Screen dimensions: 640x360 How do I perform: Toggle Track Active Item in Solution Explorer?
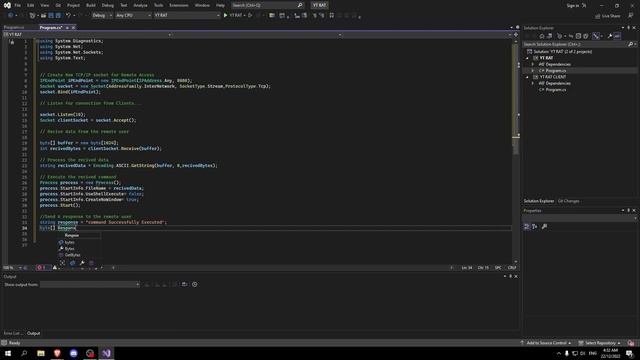(x=596, y=36)
